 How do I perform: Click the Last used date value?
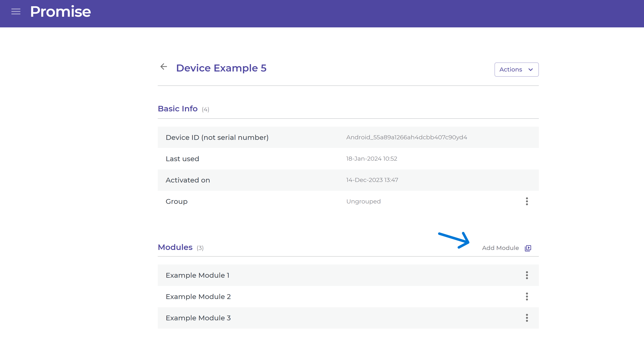pyautogui.click(x=372, y=159)
